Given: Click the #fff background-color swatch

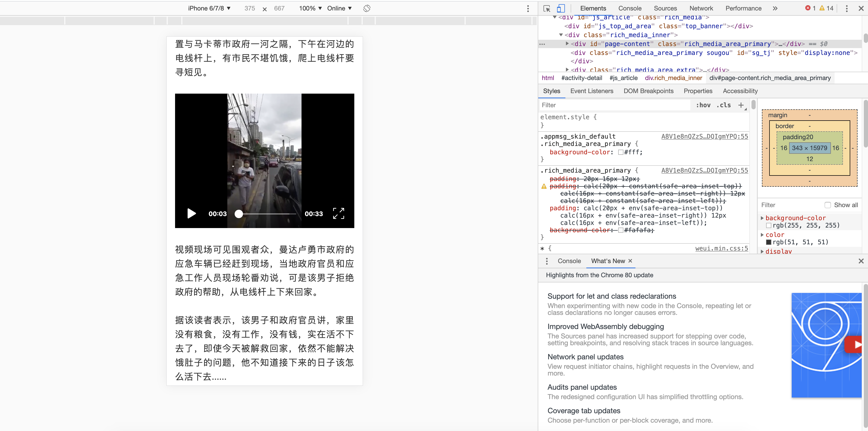Looking at the screenshot, I should 621,152.
